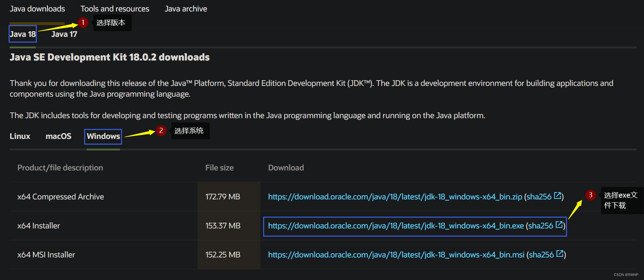The width and height of the screenshot is (644, 280).
Task: Select the Linux platform tab
Action: [x=20, y=136]
